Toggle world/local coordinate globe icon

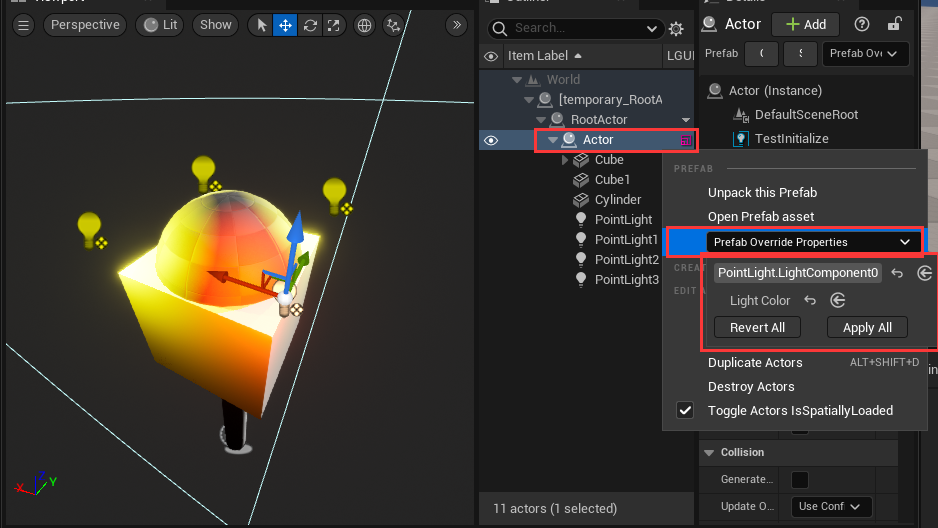click(365, 25)
